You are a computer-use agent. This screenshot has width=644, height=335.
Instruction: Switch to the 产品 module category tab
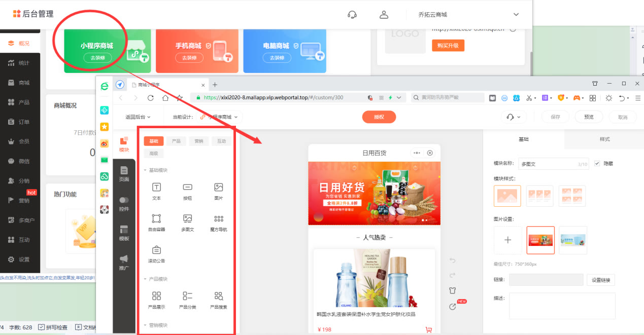tap(176, 141)
